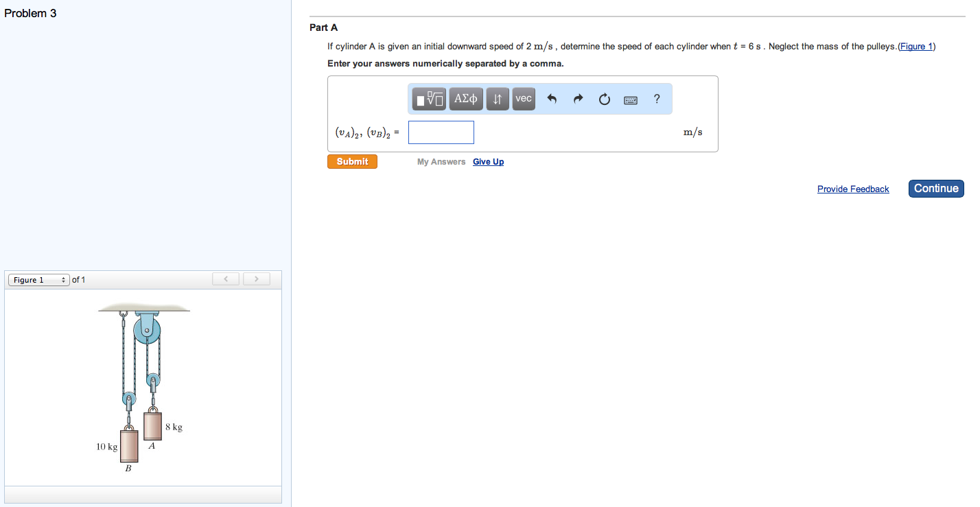980x507 pixels.
Task: Open Figure 1 from the problem statement link
Action: [x=917, y=46]
